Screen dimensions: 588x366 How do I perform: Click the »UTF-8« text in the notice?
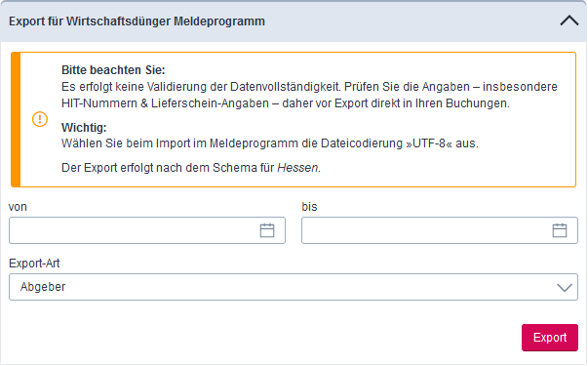point(429,143)
